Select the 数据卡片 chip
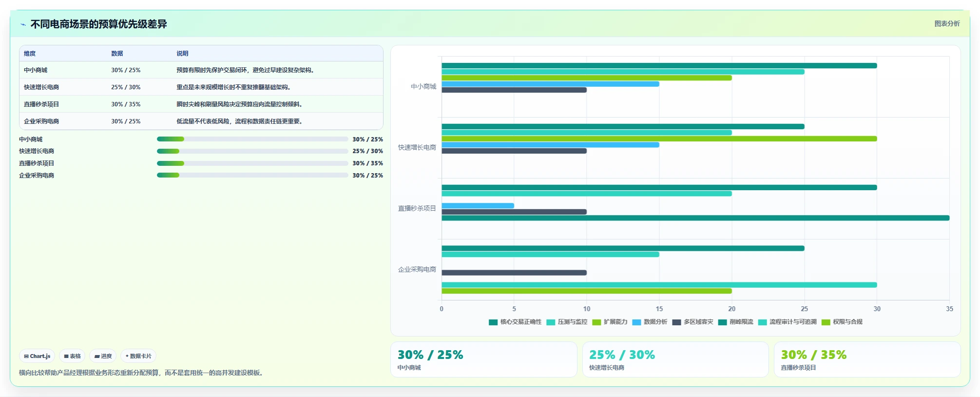This screenshot has width=980, height=397. [138, 356]
